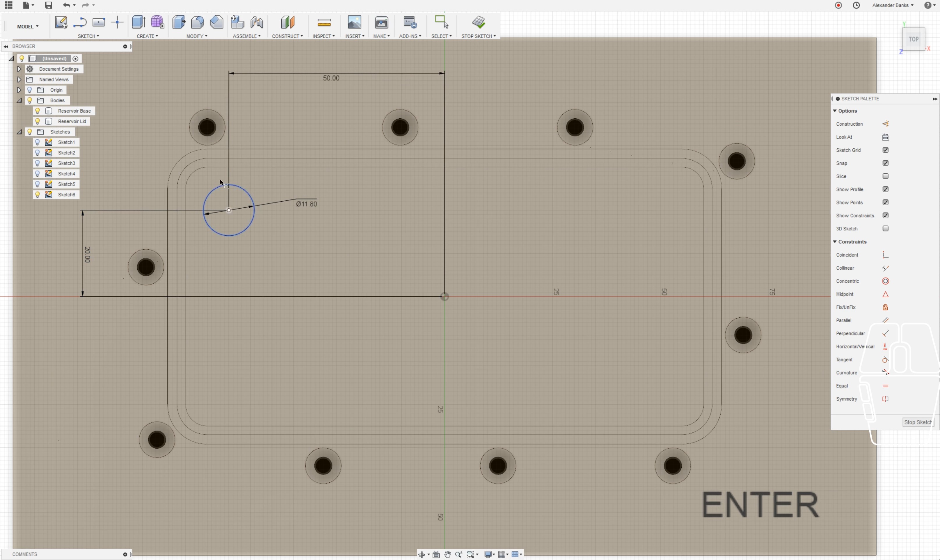Image resolution: width=940 pixels, height=560 pixels.
Task: Click the Stop Sketch palette button
Action: tap(917, 422)
